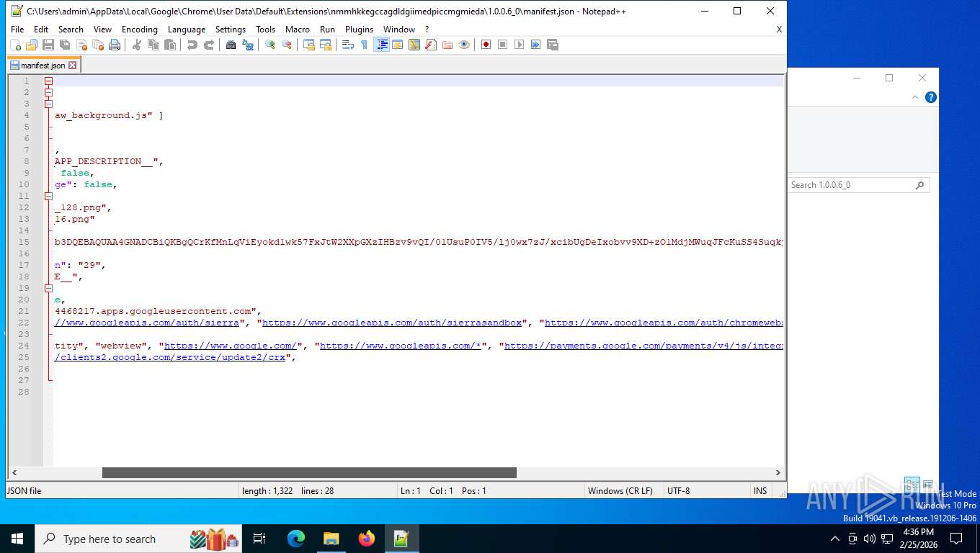Open the Plugins menu
Screen dimensions: 980x553
[359, 29]
